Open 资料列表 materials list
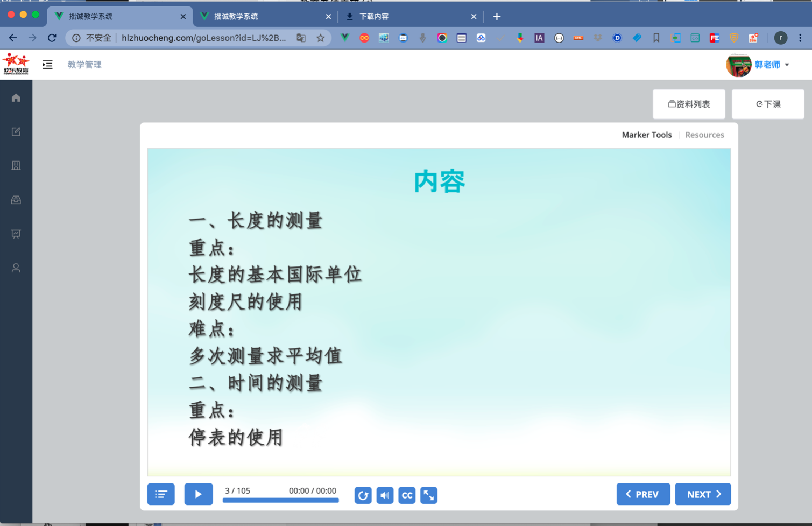This screenshot has height=526, width=812. coord(689,104)
